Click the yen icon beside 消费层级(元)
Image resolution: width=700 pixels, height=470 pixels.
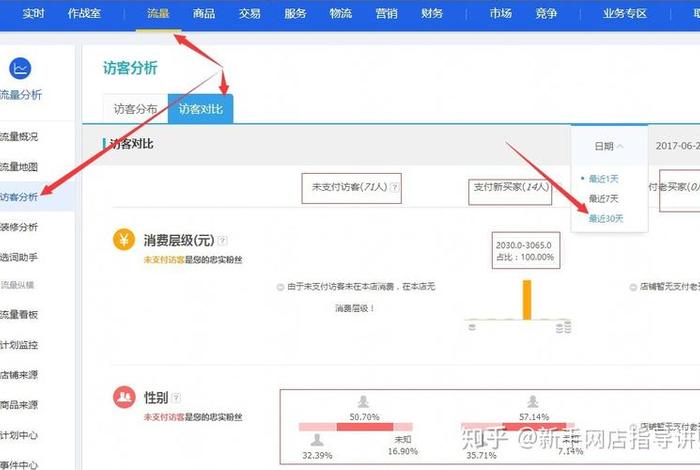pyautogui.click(x=124, y=240)
